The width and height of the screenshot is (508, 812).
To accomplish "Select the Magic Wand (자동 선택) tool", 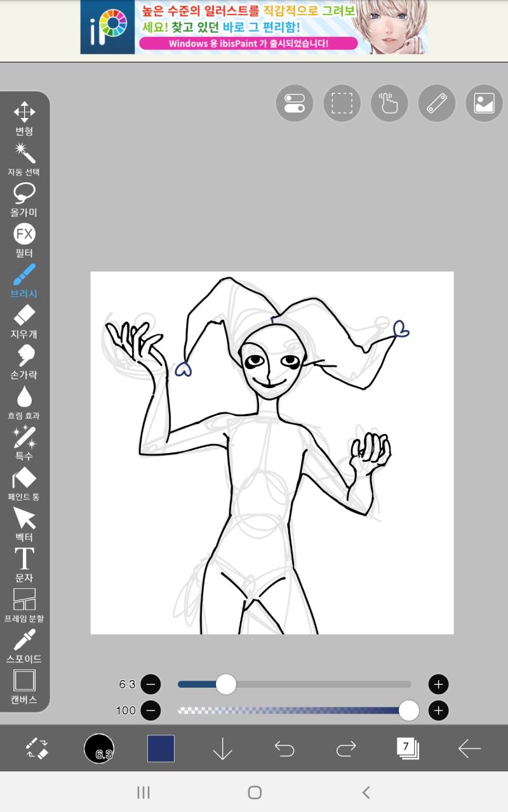I will pyautogui.click(x=24, y=160).
